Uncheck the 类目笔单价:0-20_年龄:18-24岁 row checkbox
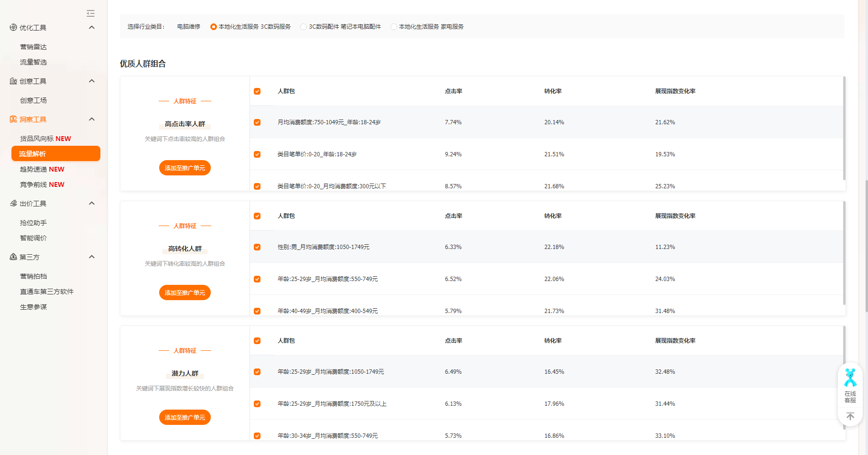 pos(257,154)
